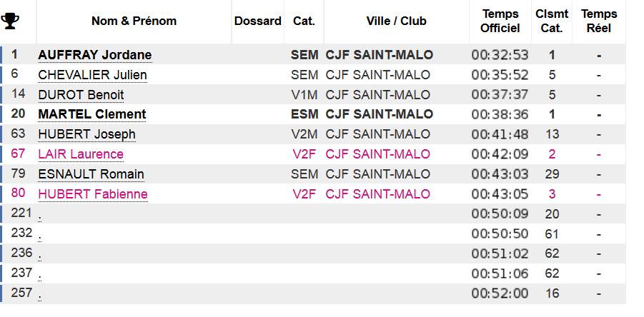Click the Temps Réel column header
This screenshot has width=644, height=317.
[x=599, y=21]
